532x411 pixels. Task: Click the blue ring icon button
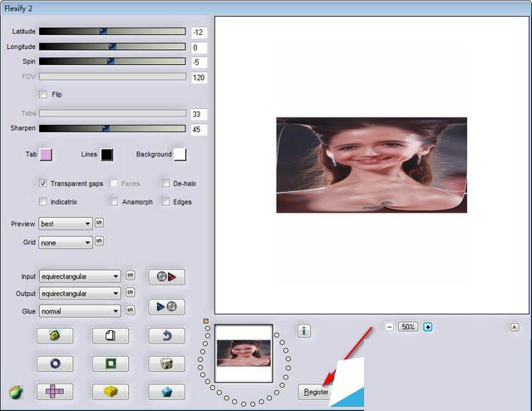(55, 364)
